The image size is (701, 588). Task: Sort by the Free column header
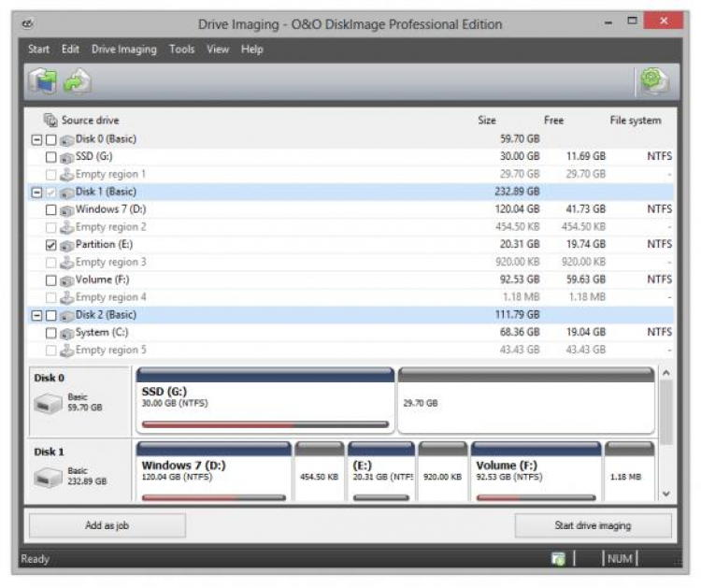click(553, 121)
